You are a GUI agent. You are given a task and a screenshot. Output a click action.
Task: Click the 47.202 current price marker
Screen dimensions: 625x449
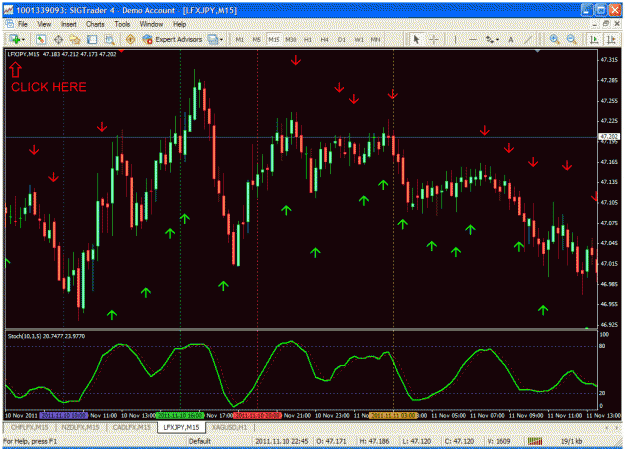click(x=609, y=137)
